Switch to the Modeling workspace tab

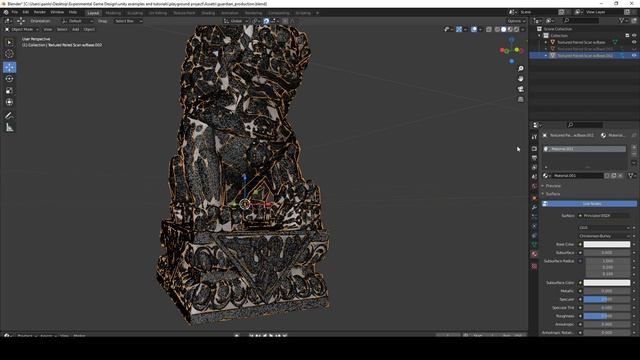coord(113,13)
